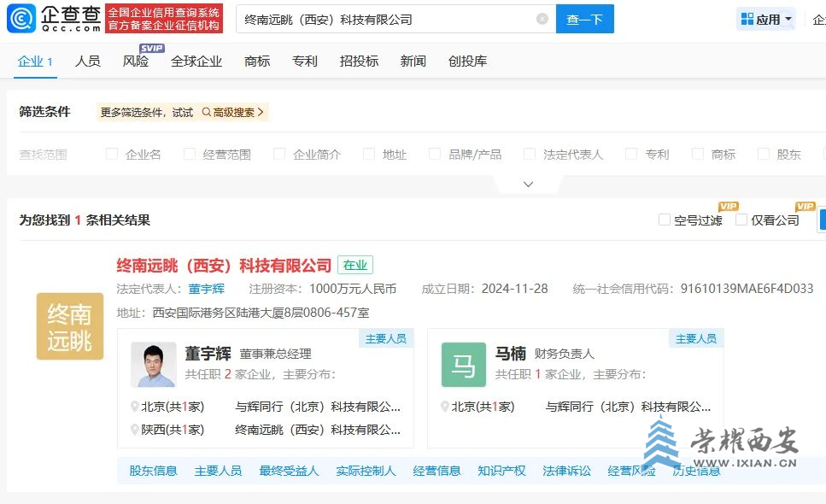Click 与辉同行（北京）科技有限公... in 董宇辉's card
The image size is (826, 504).
318,407
